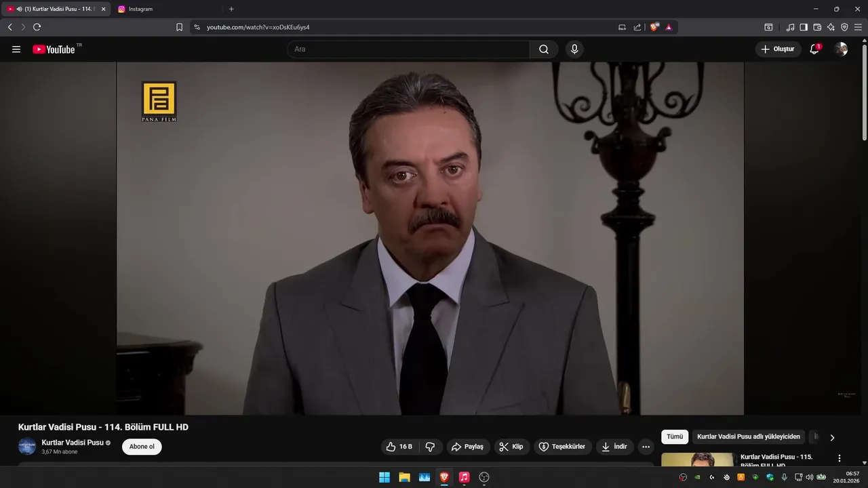Create a clip with Klip button
Screen dimensions: 868x488
coord(511,447)
